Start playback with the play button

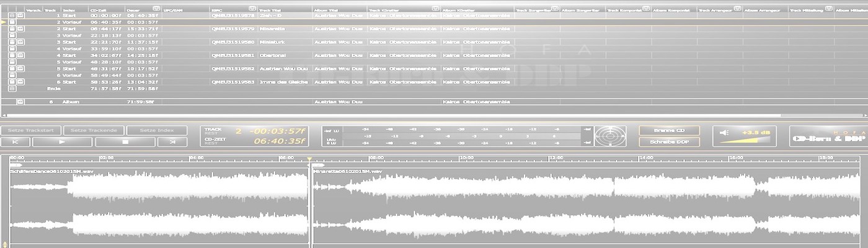pyautogui.click(x=62, y=142)
